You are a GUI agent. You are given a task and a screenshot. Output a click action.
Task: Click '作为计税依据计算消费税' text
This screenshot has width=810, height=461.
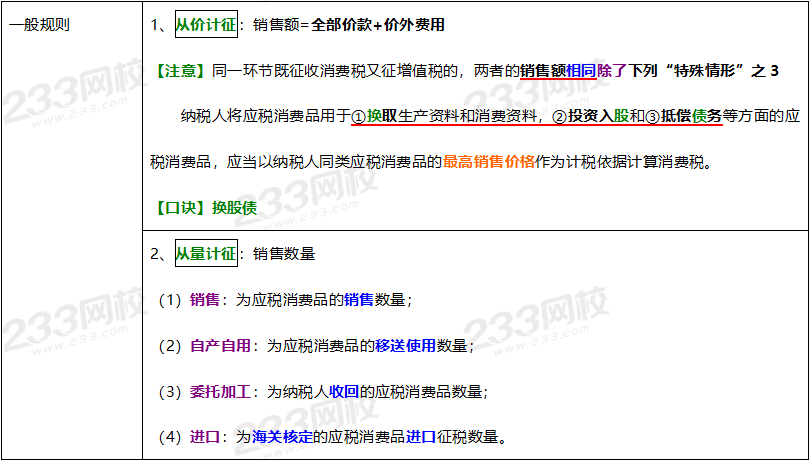619,163
